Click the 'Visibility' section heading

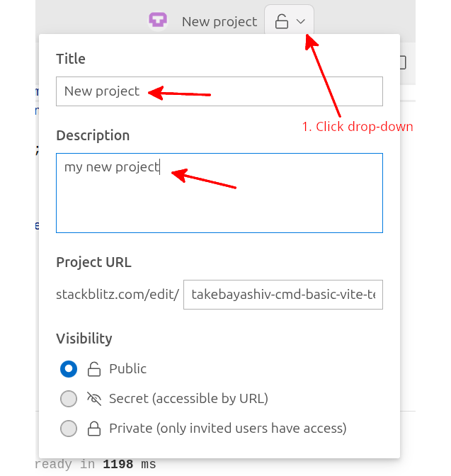[x=84, y=339]
